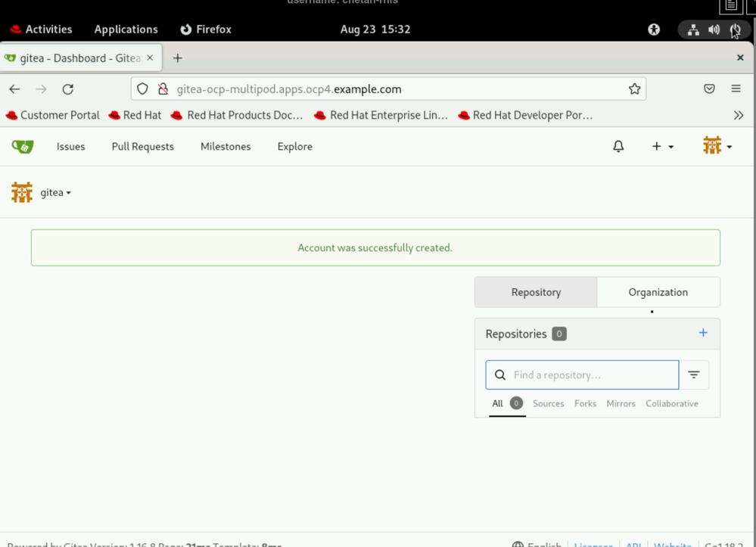756x547 pixels.
Task: Open the notifications bell
Action: (618, 147)
